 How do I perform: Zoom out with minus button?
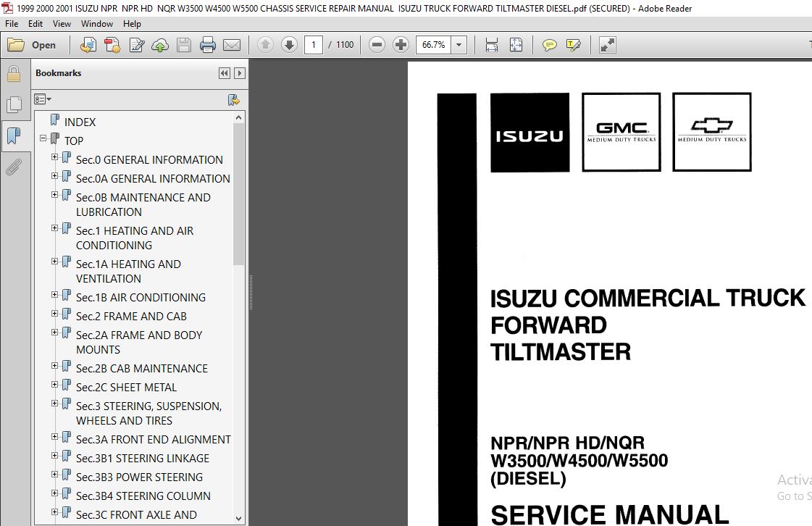coord(377,45)
